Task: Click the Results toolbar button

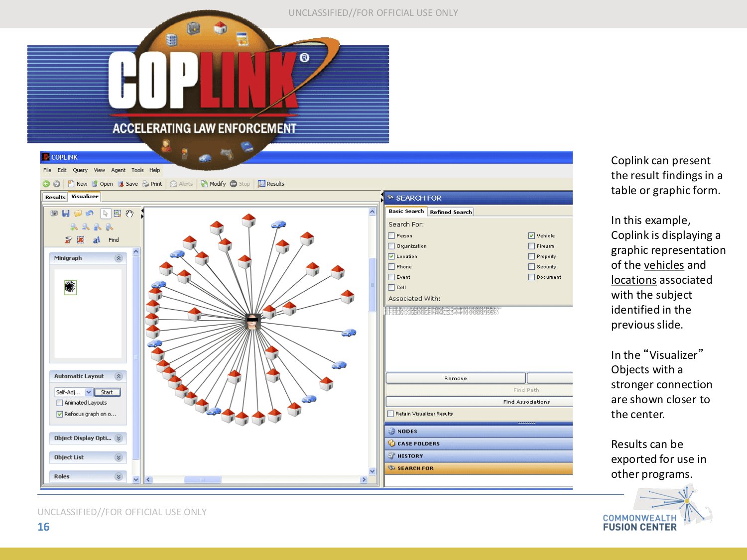Action: pos(271,184)
